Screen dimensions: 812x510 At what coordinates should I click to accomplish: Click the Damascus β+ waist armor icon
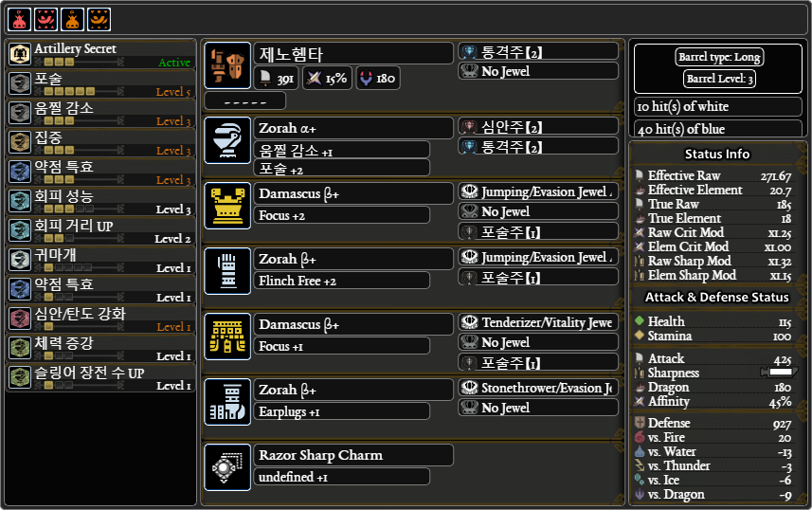(x=227, y=337)
